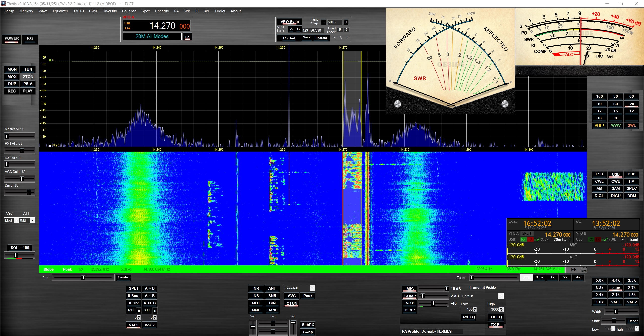Toggle the MOX transmit button
The width and height of the screenshot is (644, 336).
tap(12, 77)
